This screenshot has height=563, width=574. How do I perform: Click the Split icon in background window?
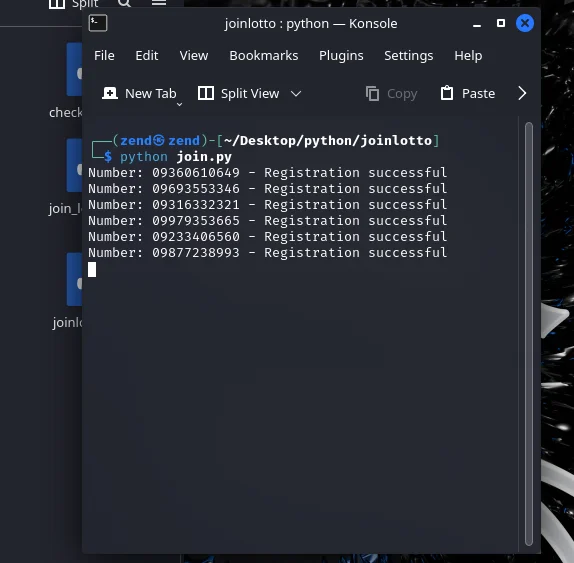(57, 4)
